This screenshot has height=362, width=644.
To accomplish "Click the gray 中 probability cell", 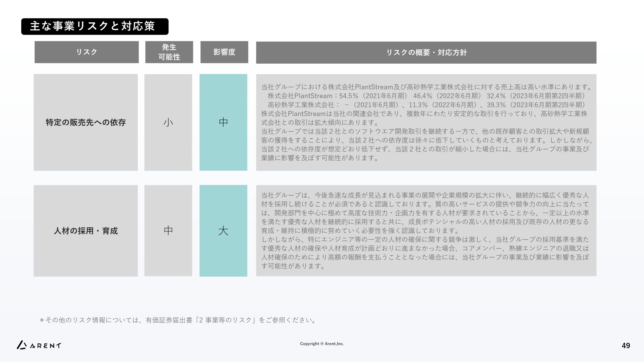I will [168, 231].
